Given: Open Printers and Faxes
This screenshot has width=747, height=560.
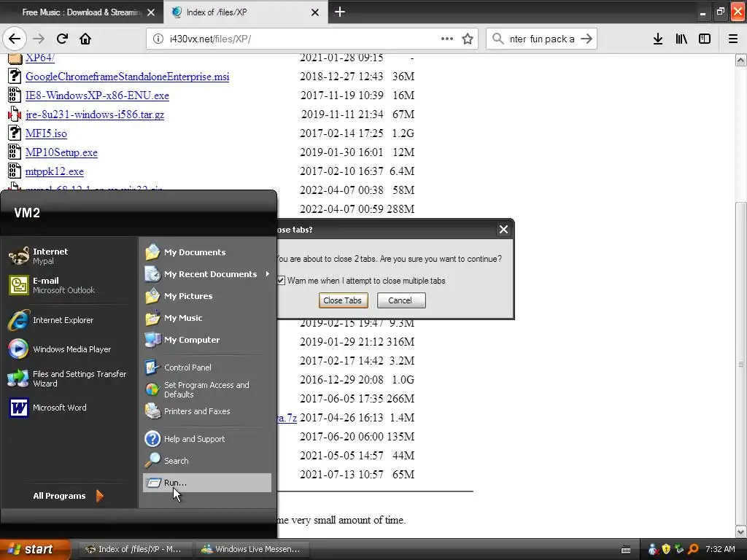Looking at the screenshot, I should tap(207, 411).
